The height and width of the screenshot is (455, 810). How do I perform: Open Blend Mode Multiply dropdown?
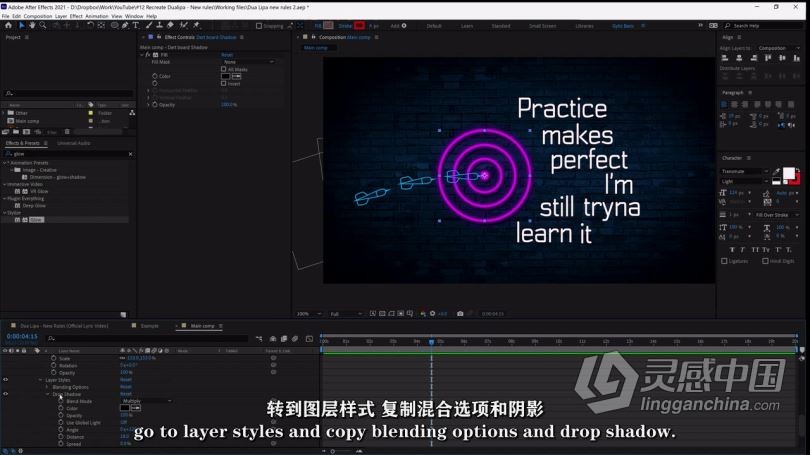pyautogui.click(x=147, y=401)
